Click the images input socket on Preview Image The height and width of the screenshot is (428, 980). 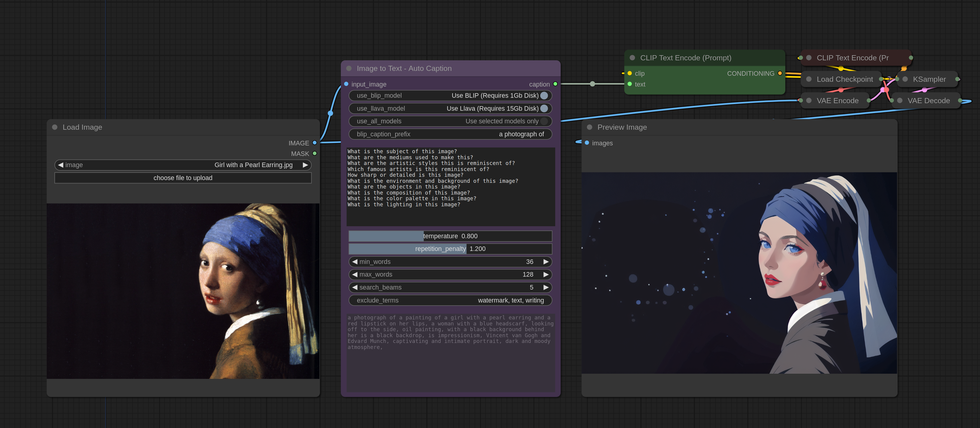pos(587,143)
